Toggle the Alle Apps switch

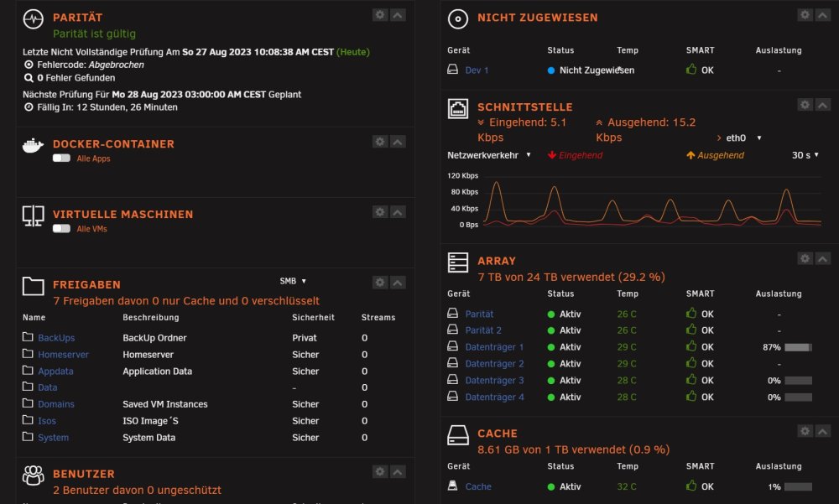(x=61, y=158)
